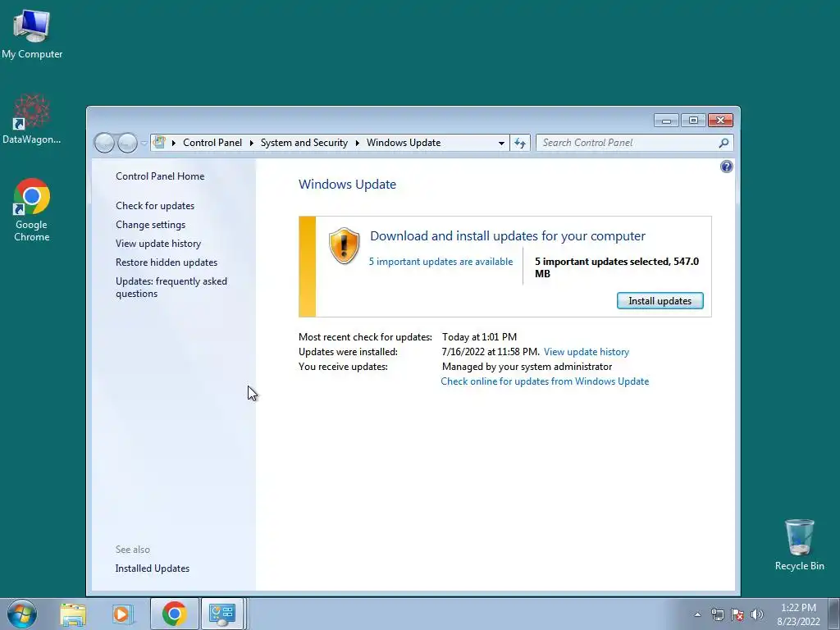Click the search magnifier icon

tap(724, 143)
